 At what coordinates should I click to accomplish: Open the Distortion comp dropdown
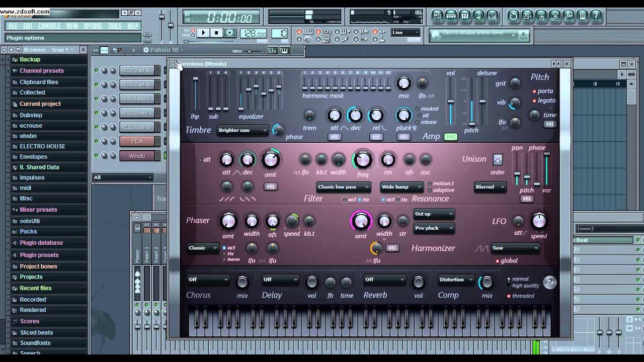456,280
